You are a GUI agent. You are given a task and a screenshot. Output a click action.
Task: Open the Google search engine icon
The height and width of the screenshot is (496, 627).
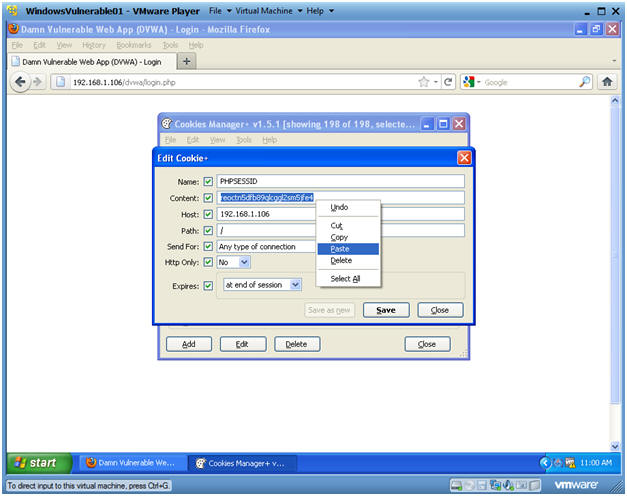pyautogui.click(x=468, y=82)
